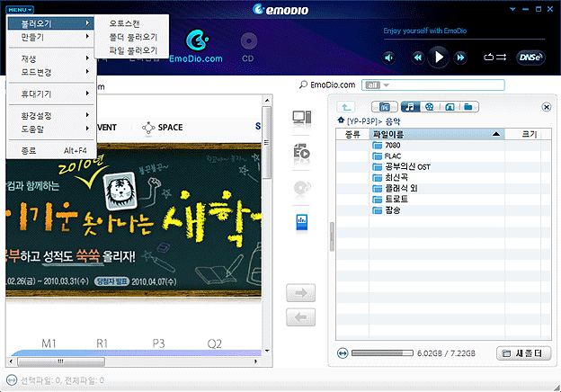Select the 공부의신 OST folder

(x=401, y=166)
